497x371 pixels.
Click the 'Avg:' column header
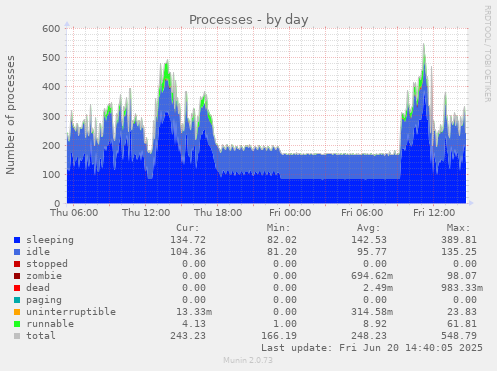tap(368, 228)
